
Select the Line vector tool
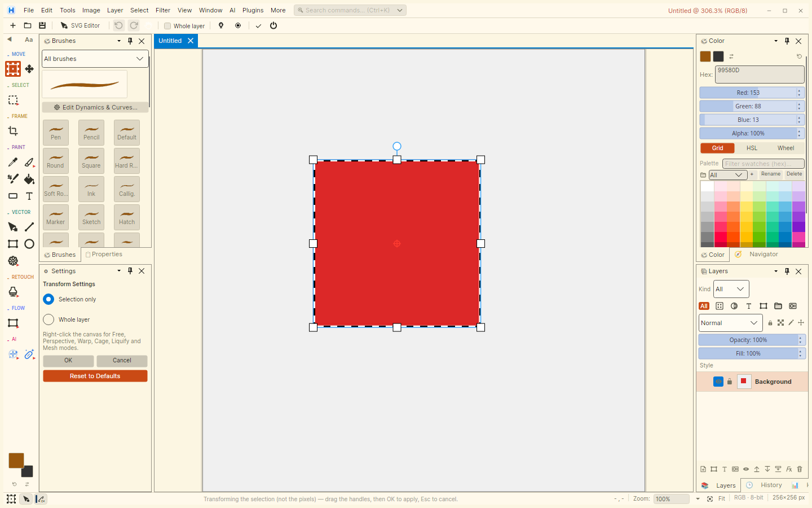[29, 227]
